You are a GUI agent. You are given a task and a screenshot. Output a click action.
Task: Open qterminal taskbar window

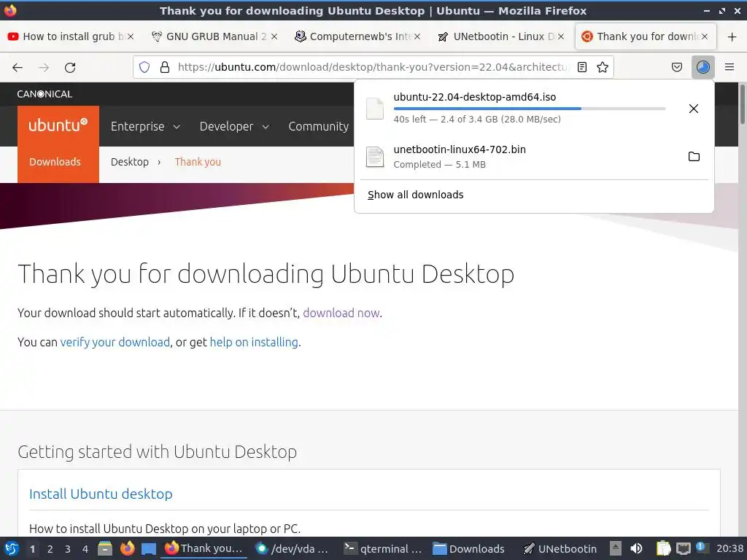[x=383, y=548]
